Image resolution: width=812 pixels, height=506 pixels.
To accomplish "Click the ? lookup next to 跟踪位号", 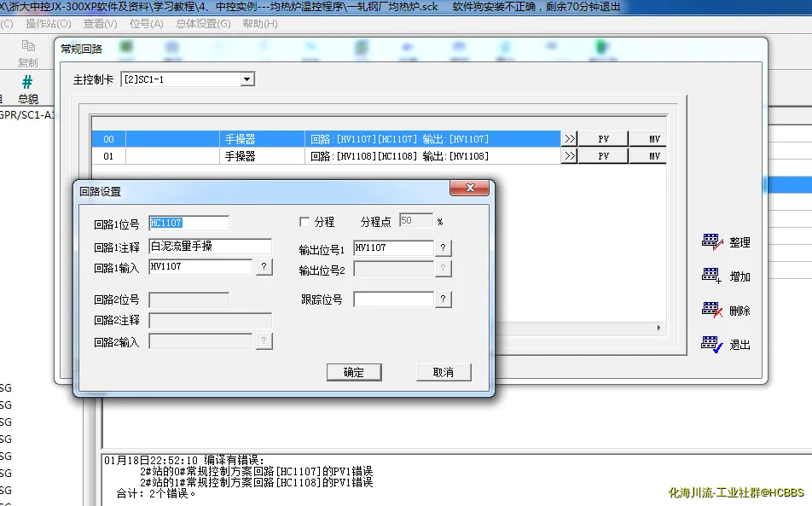I will (443, 300).
